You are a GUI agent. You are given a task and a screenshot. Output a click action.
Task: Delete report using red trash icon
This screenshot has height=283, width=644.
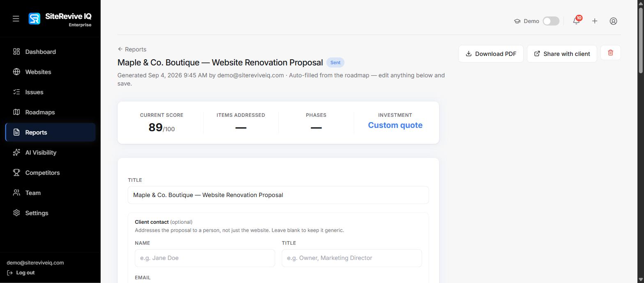pyautogui.click(x=610, y=53)
